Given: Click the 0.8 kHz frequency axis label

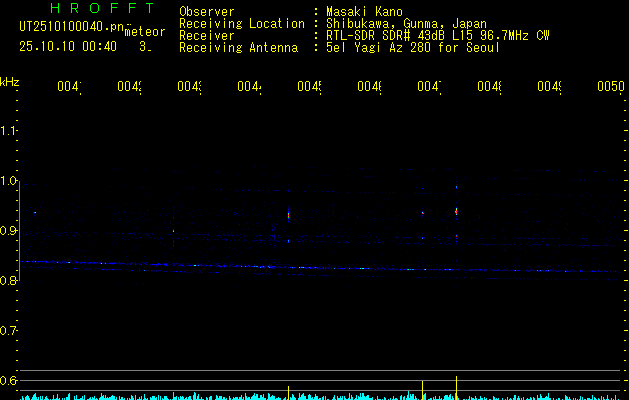Looking at the screenshot, I should click(10, 281).
